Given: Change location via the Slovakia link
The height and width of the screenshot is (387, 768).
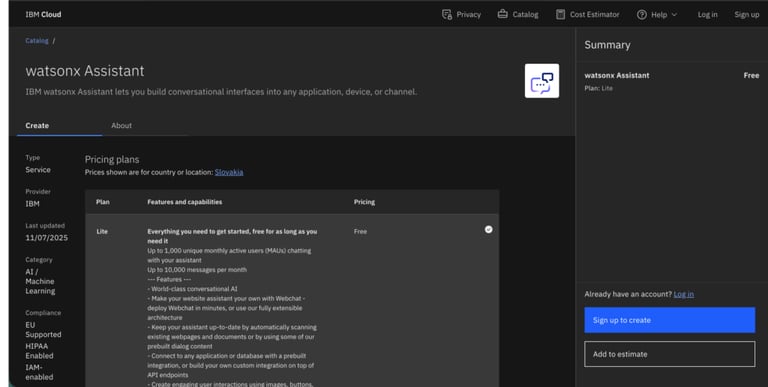Looking at the screenshot, I should [x=229, y=172].
